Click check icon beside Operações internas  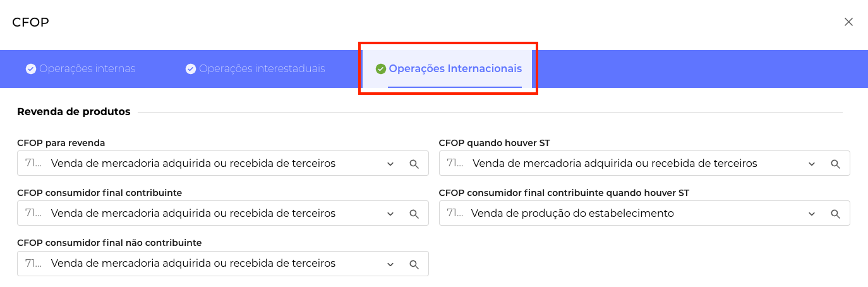pyautogui.click(x=31, y=69)
